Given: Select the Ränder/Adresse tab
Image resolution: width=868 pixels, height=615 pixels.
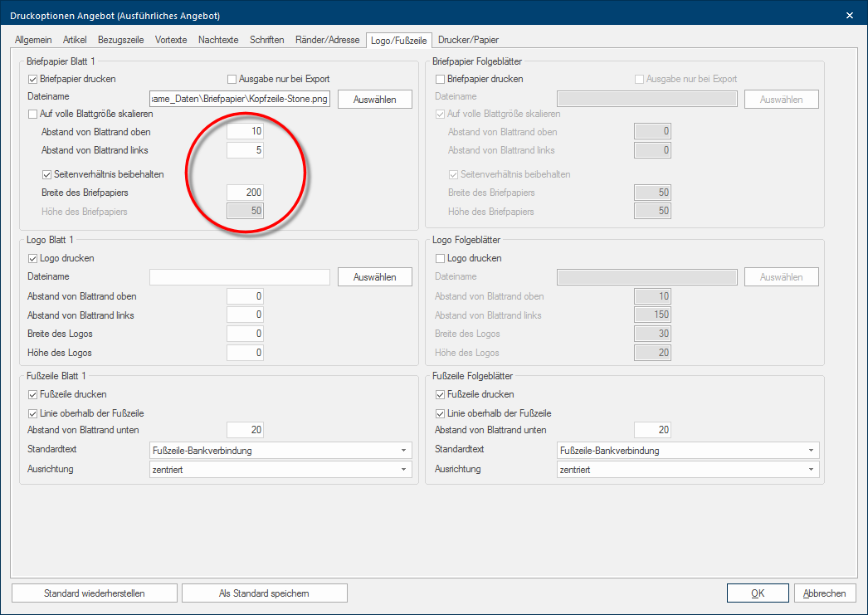Looking at the screenshot, I should [x=325, y=39].
